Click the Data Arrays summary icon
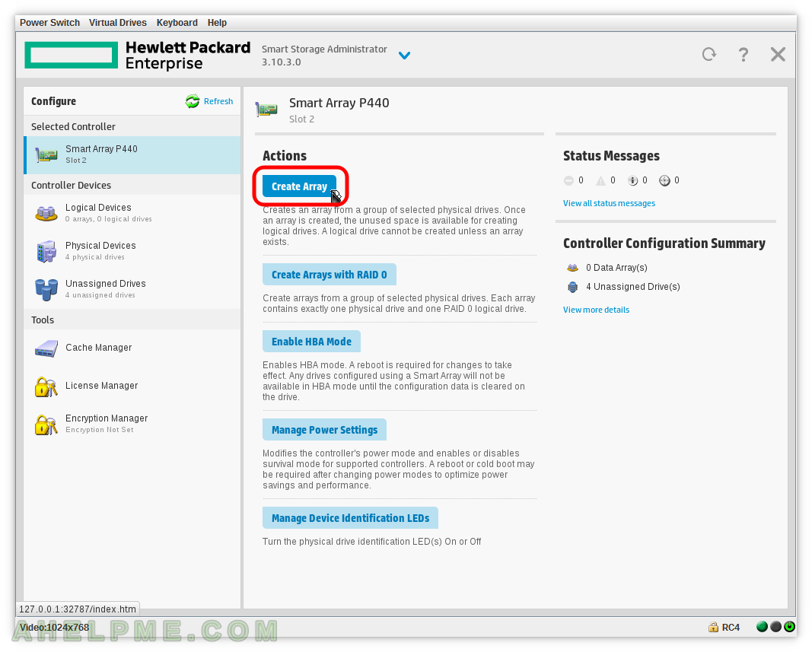The width and height of the screenshot is (812, 652). click(572, 268)
